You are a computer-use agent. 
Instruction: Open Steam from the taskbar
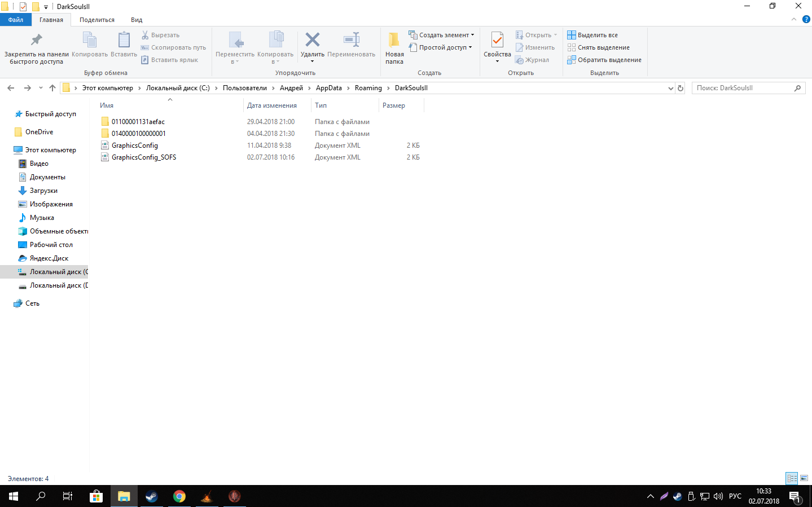pyautogui.click(x=150, y=496)
